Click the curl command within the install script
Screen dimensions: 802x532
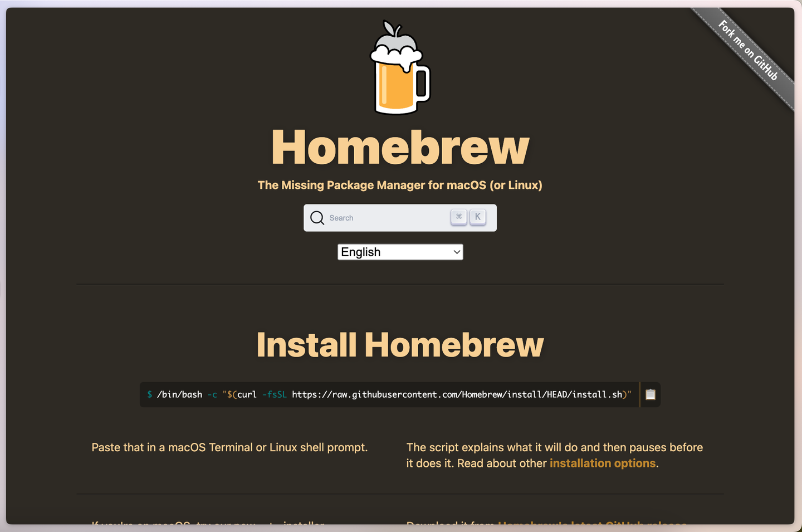[x=247, y=394]
